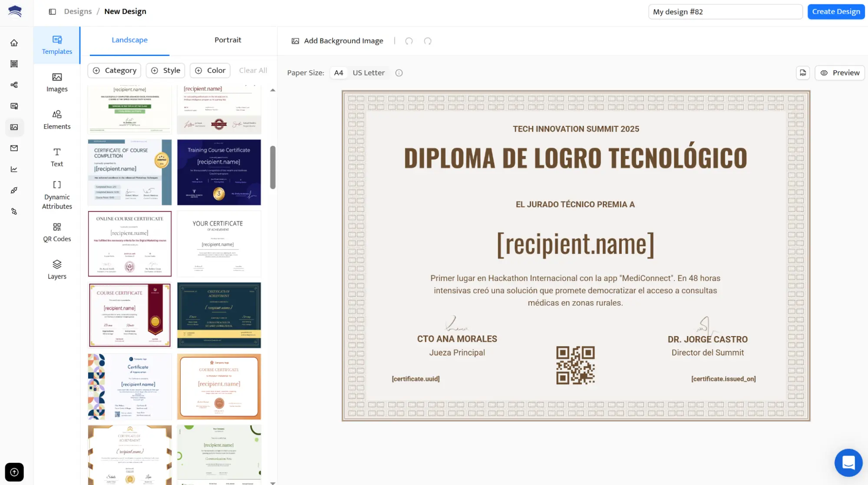Open the Images panel
This screenshot has height=485, width=868.
(x=57, y=82)
